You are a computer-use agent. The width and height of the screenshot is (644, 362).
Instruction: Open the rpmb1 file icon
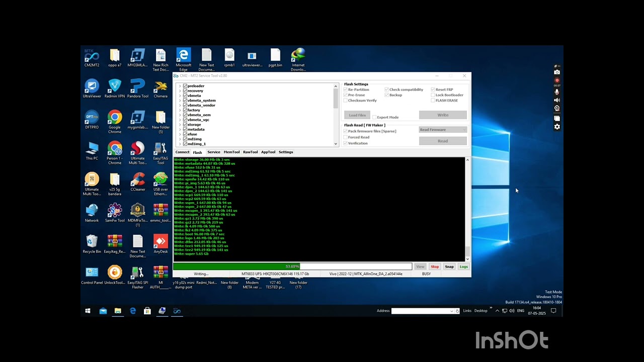229,58
